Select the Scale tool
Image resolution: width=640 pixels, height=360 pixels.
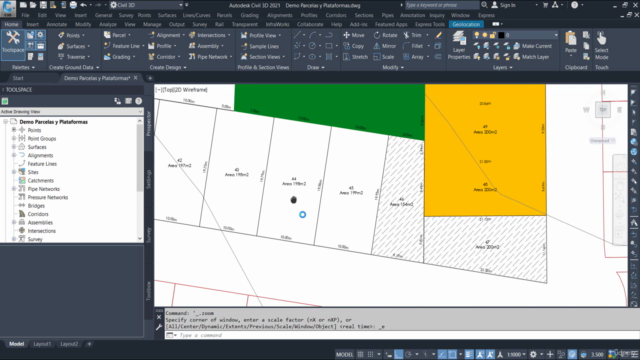coord(384,57)
